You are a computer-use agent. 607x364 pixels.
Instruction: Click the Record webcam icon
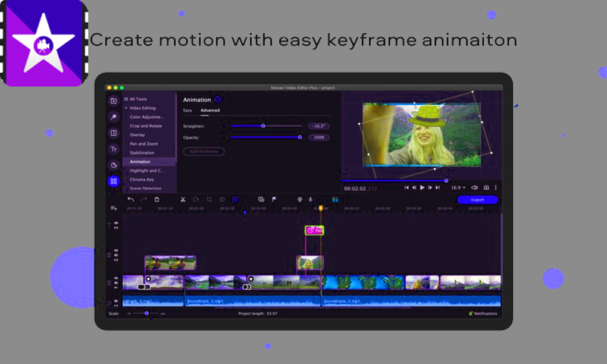pos(299,200)
